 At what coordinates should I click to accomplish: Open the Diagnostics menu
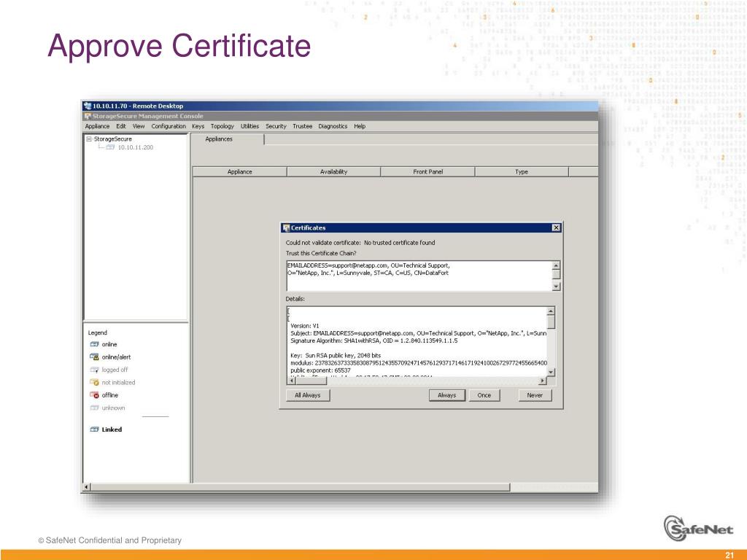pyautogui.click(x=333, y=126)
